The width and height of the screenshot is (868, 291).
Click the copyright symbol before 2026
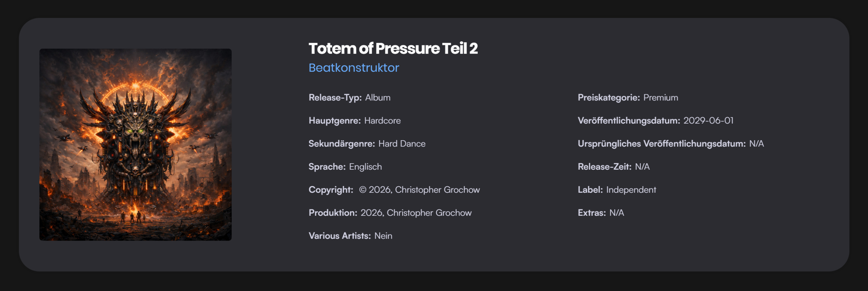(362, 190)
